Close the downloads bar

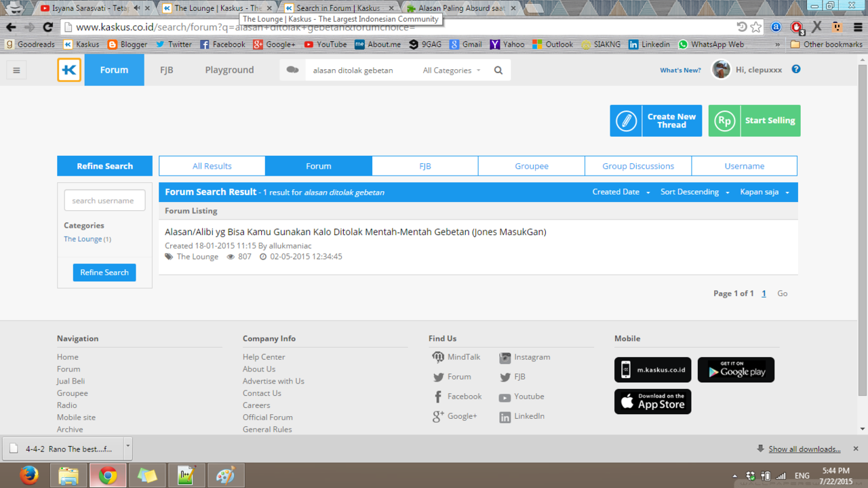[x=856, y=449]
